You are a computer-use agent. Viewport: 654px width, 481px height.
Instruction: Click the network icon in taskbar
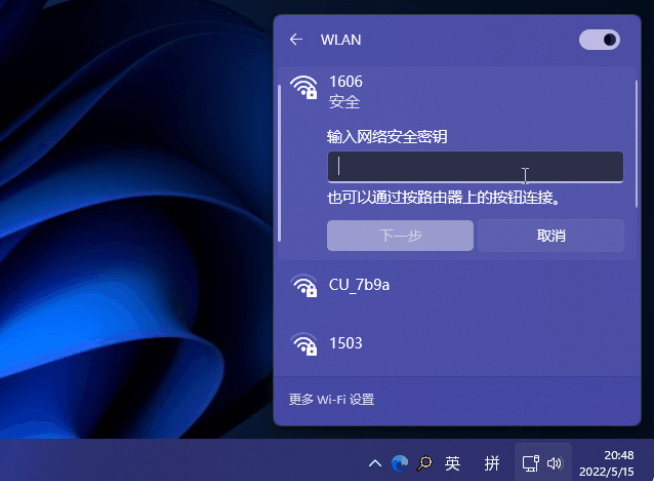point(530,463)
